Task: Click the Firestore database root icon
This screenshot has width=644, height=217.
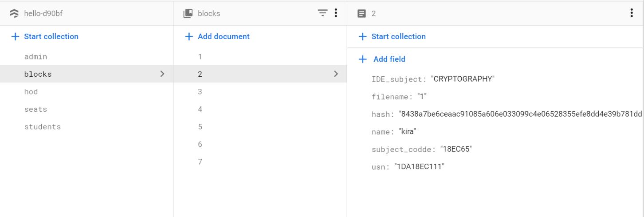Action: pos(15,13)
